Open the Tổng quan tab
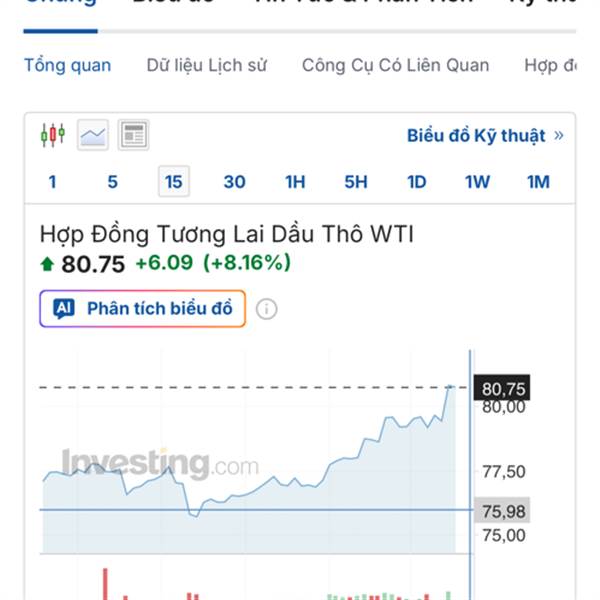Screen dimensions: 600x600 (67, 66)
